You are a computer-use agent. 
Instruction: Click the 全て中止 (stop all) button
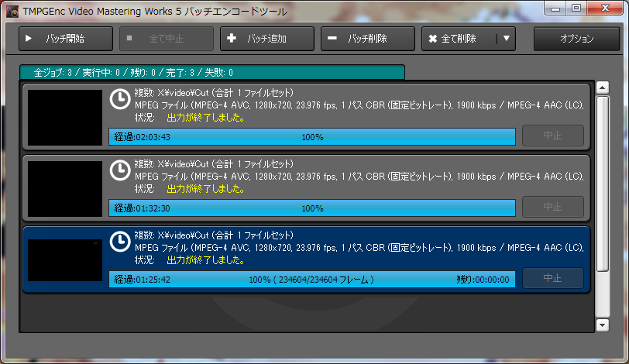[167, 39]
